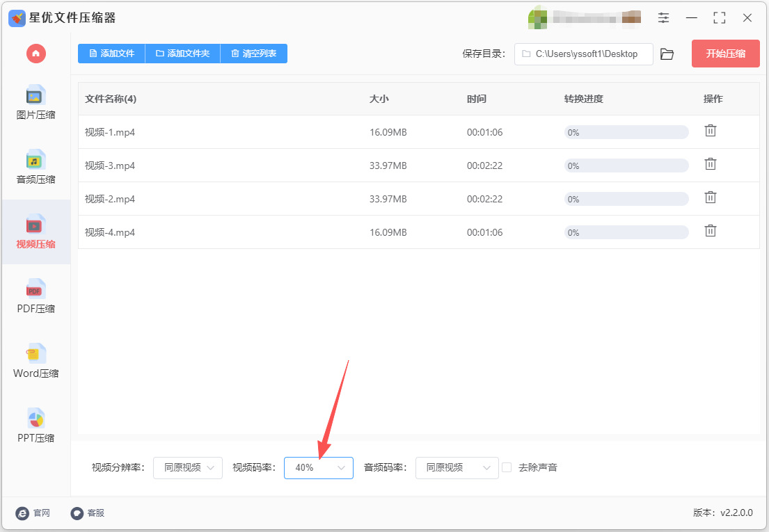Click version text v2.2.0.0
Screen dimensions: 769x532
(736, 513)
